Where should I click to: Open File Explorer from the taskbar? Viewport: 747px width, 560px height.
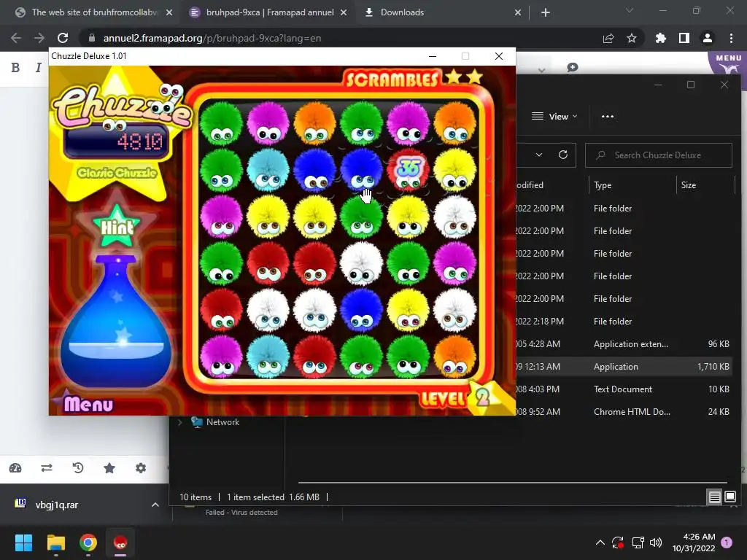click(55, 542)
